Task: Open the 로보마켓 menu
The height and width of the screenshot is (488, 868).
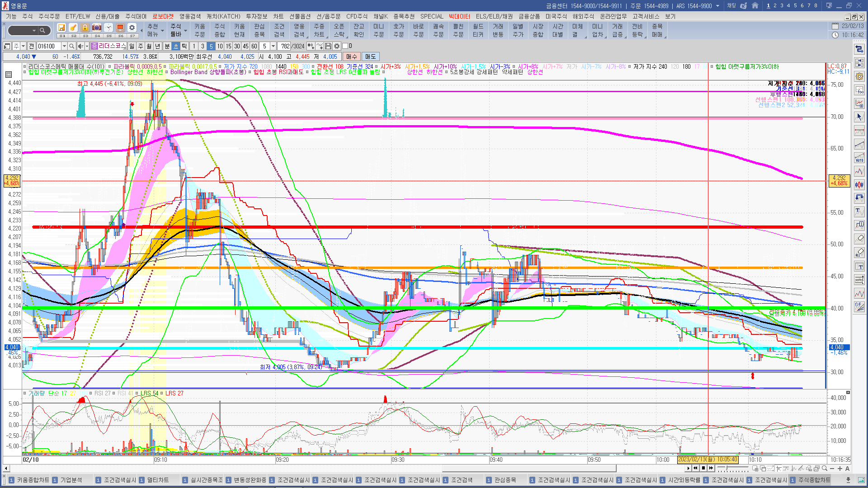Action: [163, 16]
